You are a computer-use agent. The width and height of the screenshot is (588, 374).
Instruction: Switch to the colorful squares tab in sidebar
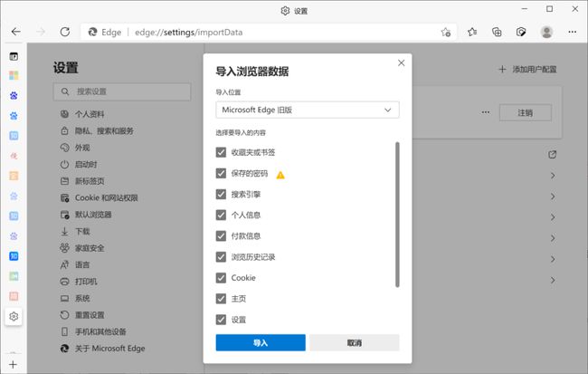[14, 75]
